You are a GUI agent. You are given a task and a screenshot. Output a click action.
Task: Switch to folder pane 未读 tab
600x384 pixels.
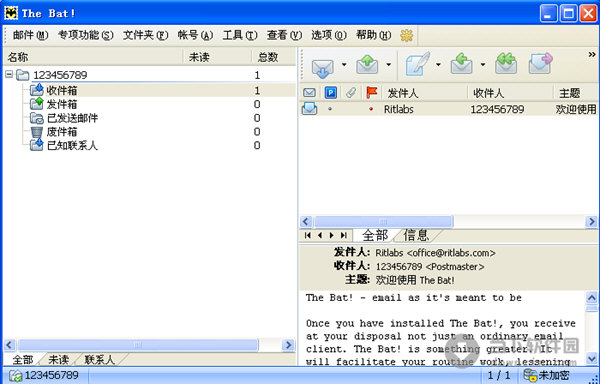tap(59, 360)
